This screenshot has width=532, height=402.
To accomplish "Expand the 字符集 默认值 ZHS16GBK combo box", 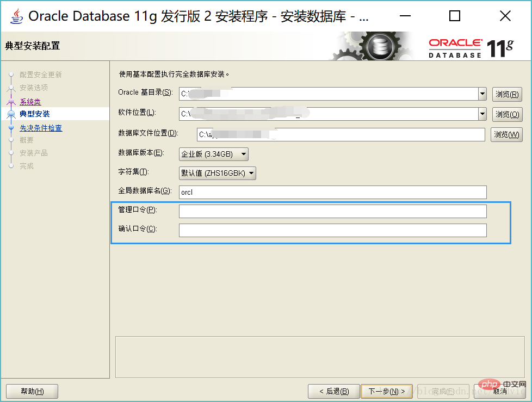I will click(218, 173).
